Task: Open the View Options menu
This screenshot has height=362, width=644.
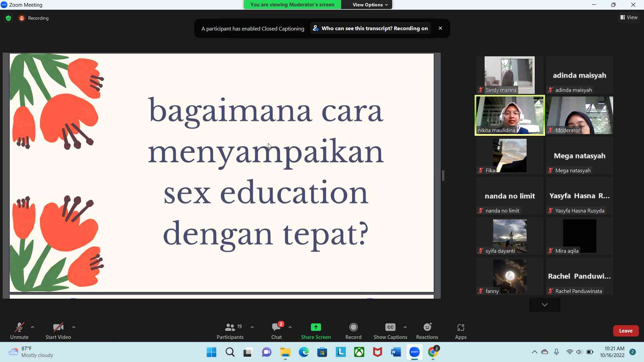Action: (x=367, y=4)
